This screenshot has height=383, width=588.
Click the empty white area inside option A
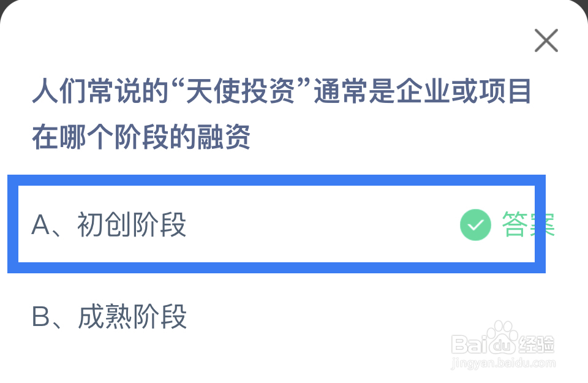click(323, 224)
